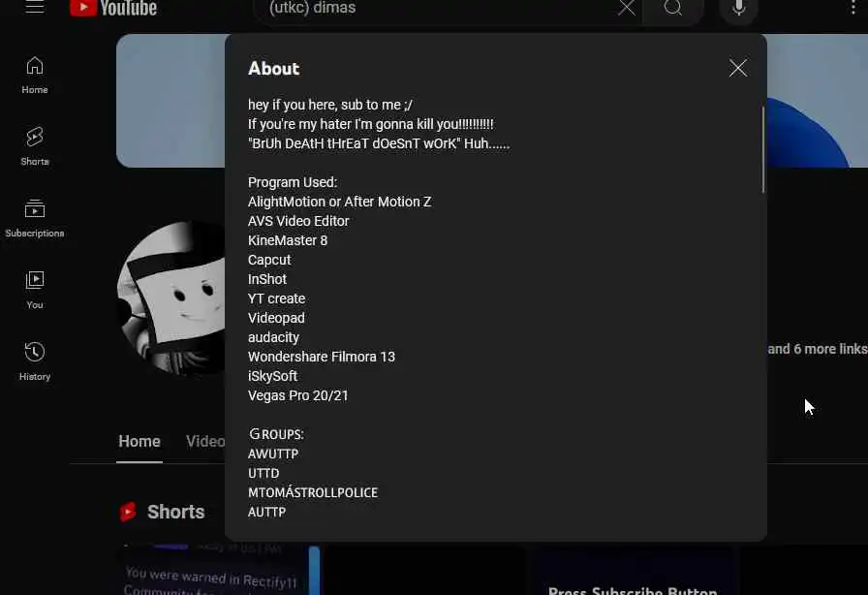868x595 pixels.
Task: Click the 'YT create' line
Action: tap(276, 298)
